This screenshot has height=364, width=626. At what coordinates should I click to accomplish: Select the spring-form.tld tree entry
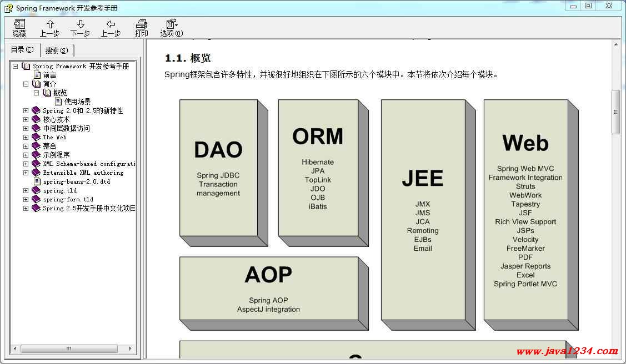[68, 199]
